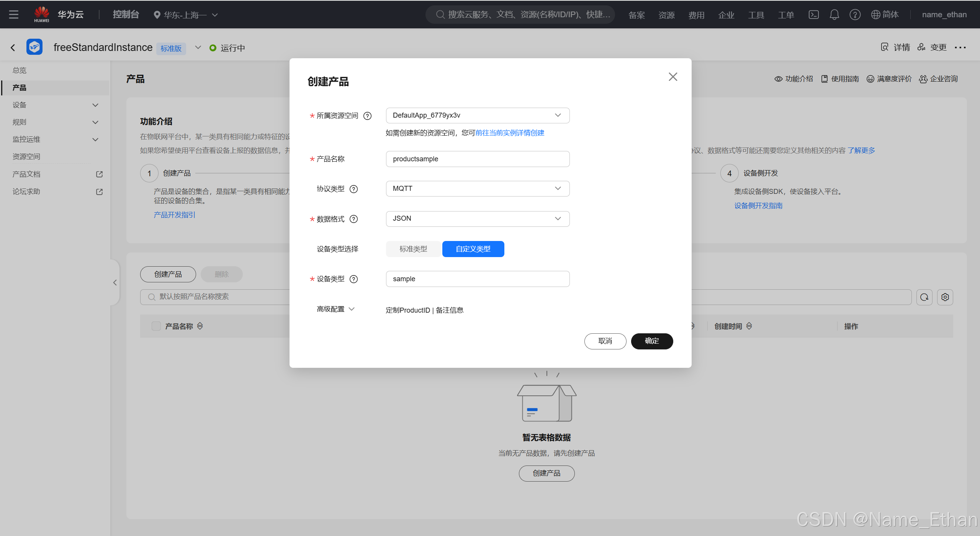Open the cloud shell terminal icon
Screen dimensions: 980x536
[813, 15]
